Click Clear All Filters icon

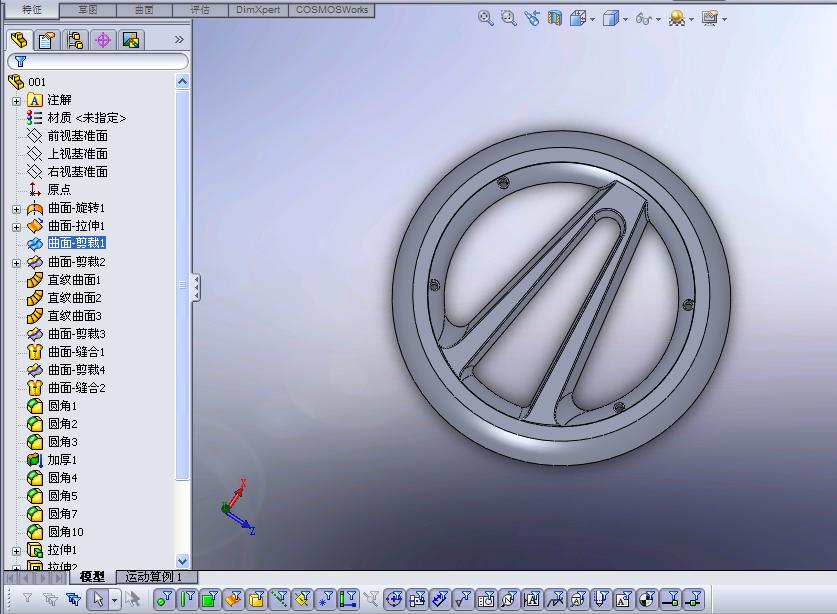(x=51, y=599)
